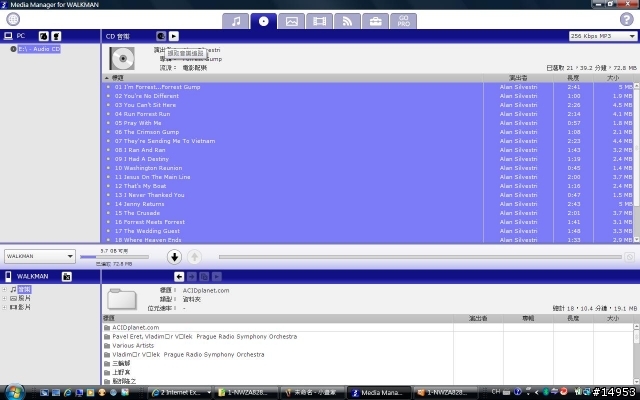This screenshot has height=400, width=640.
Task: Select track 11 Jesus On The Main Line
Action: [x=368, y=177]
